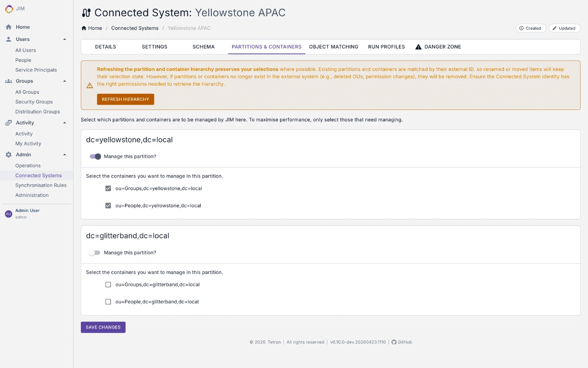The image size is (588, 368).
Task: Click the Created timestamp badge
Action: 531,28
